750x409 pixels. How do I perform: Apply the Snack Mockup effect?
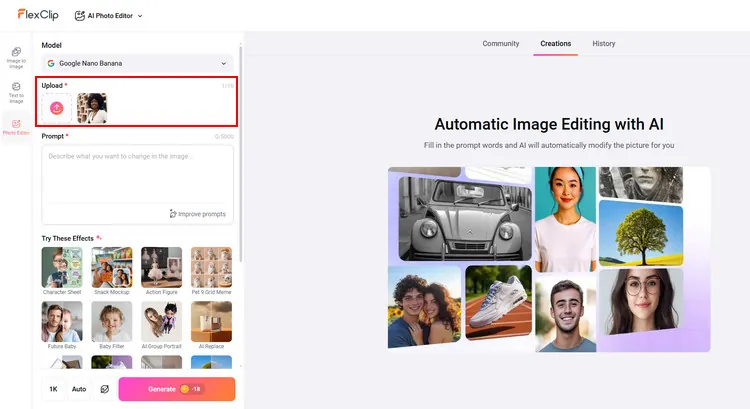tap(112, 271)
